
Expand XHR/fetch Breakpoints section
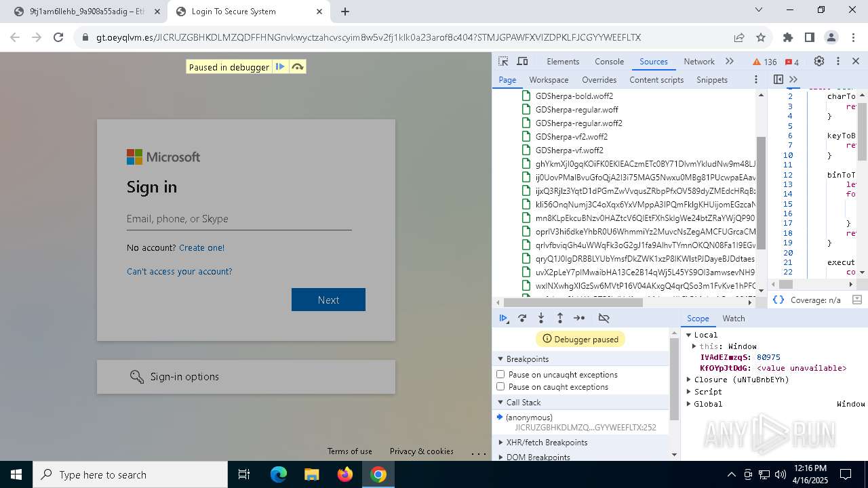(547, 443)
